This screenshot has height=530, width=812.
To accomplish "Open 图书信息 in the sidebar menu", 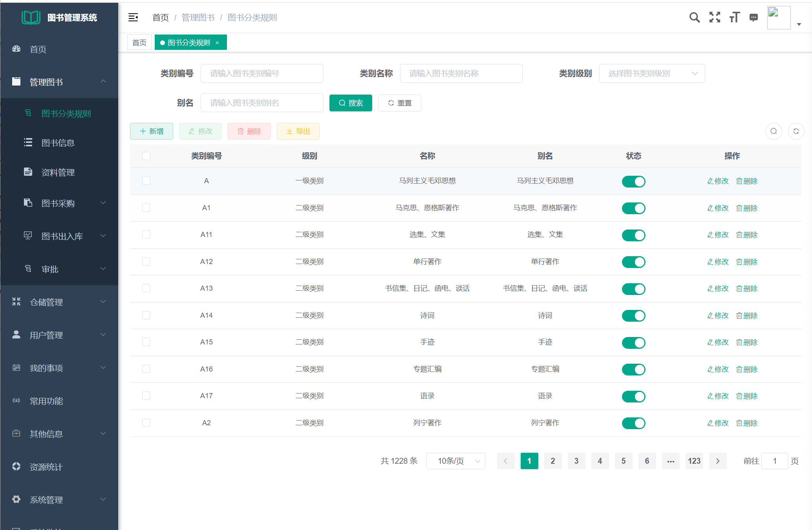I will pyautogui.click(x=58, y=143).
